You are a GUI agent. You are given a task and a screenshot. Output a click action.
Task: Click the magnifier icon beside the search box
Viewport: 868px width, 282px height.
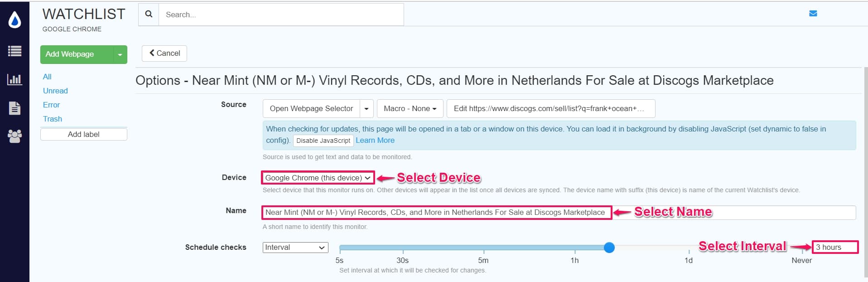(x=148, y=14)
